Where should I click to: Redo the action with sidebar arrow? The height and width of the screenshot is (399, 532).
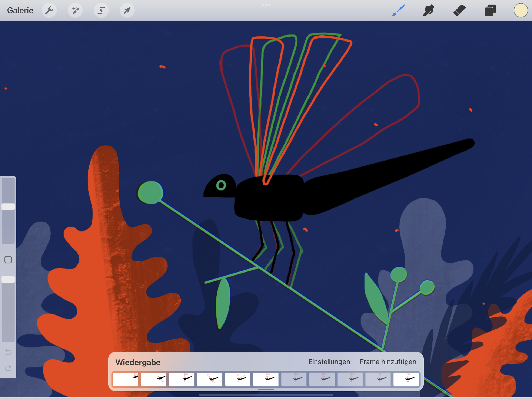click(x=8, y=368)
